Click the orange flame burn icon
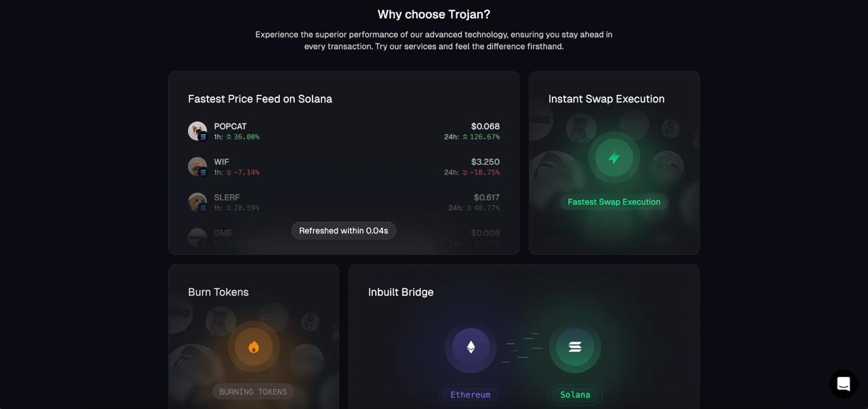This screenshot has height=409, width=868. click(x=254, y=347)
